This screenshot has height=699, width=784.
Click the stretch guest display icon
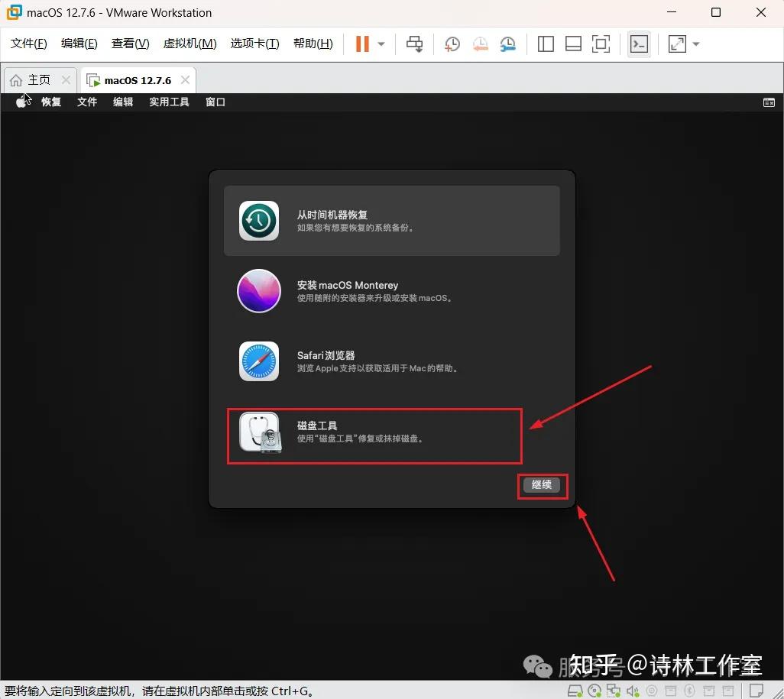(x=677, y=44)
